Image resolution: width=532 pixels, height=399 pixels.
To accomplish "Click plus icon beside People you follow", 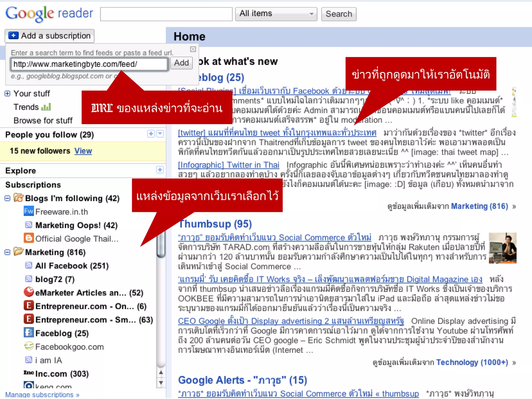I will tap(151, 134).
